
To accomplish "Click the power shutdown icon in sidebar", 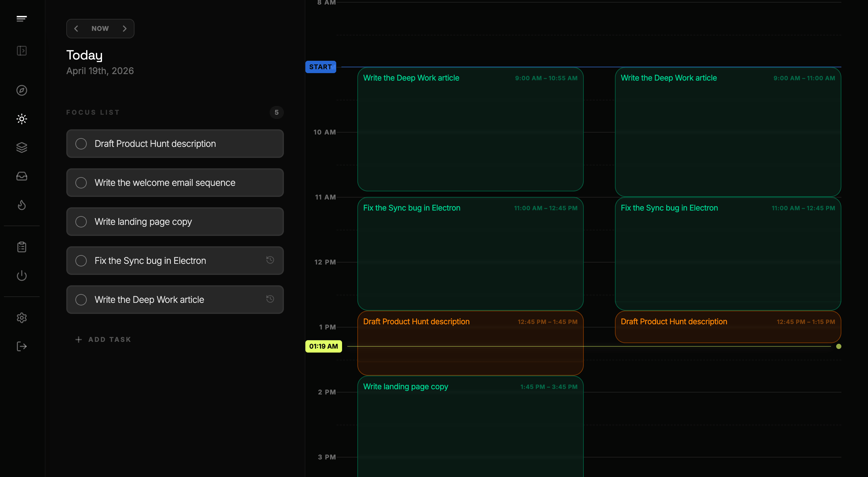I will (x=21, y=276).
